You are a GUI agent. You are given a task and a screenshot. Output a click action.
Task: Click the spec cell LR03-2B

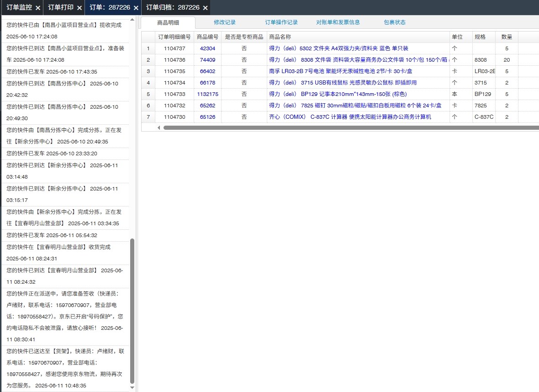485,71
